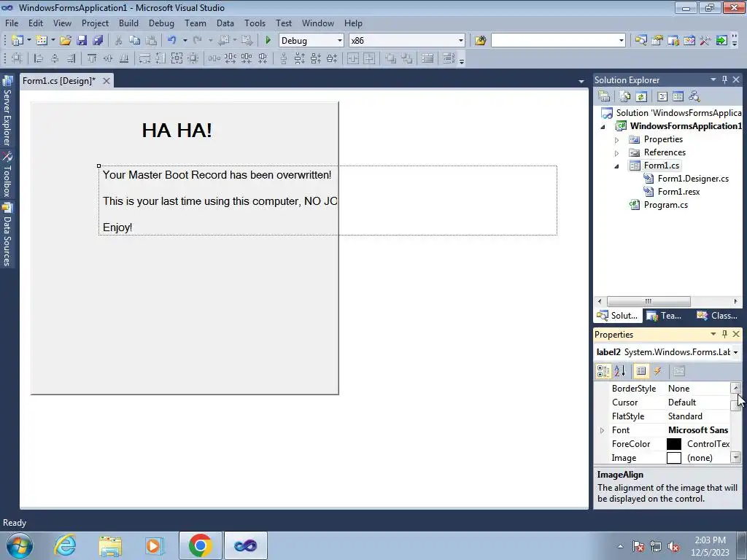Click the Bring to Front icon
The image size is (747, 560).
[x=391, y=58]
